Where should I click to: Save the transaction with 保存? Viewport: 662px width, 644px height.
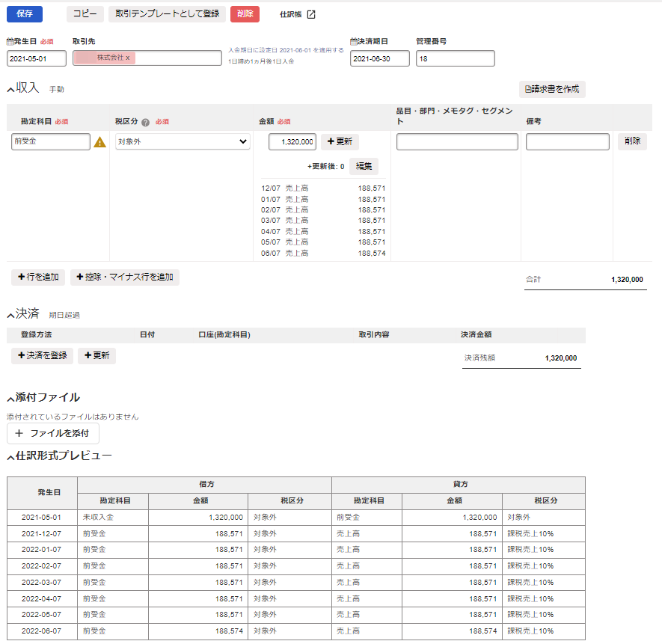[25, 14]
